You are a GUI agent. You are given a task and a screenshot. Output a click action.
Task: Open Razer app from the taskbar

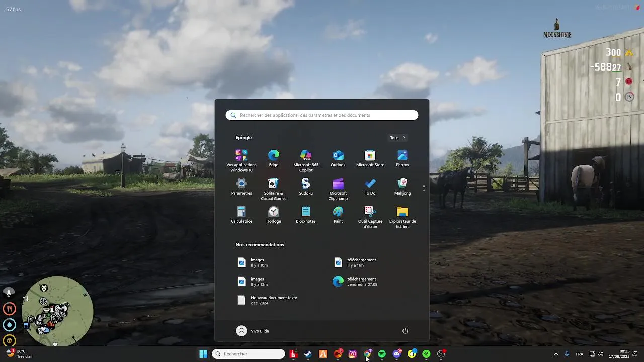[x=426, y=354]
